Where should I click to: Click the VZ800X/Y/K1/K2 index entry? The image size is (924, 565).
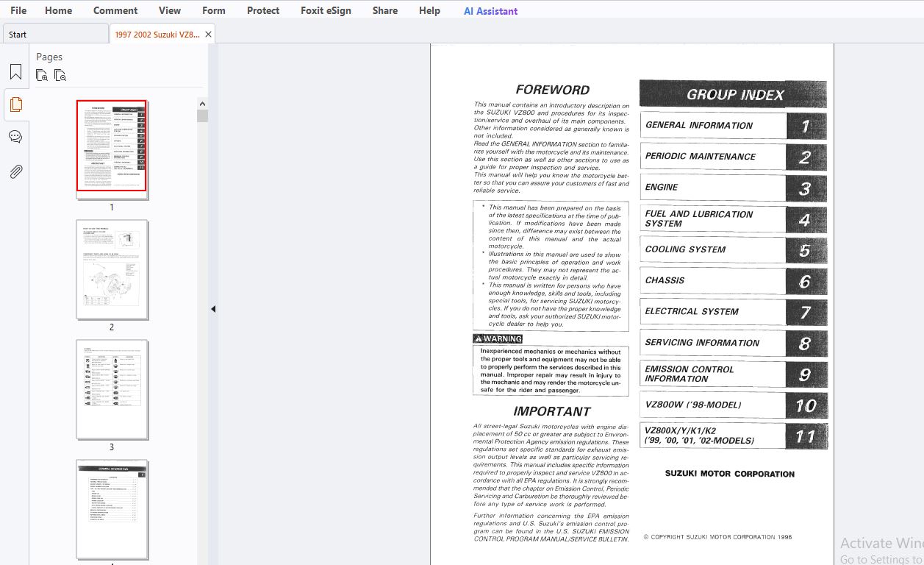[x=733, y=436]
